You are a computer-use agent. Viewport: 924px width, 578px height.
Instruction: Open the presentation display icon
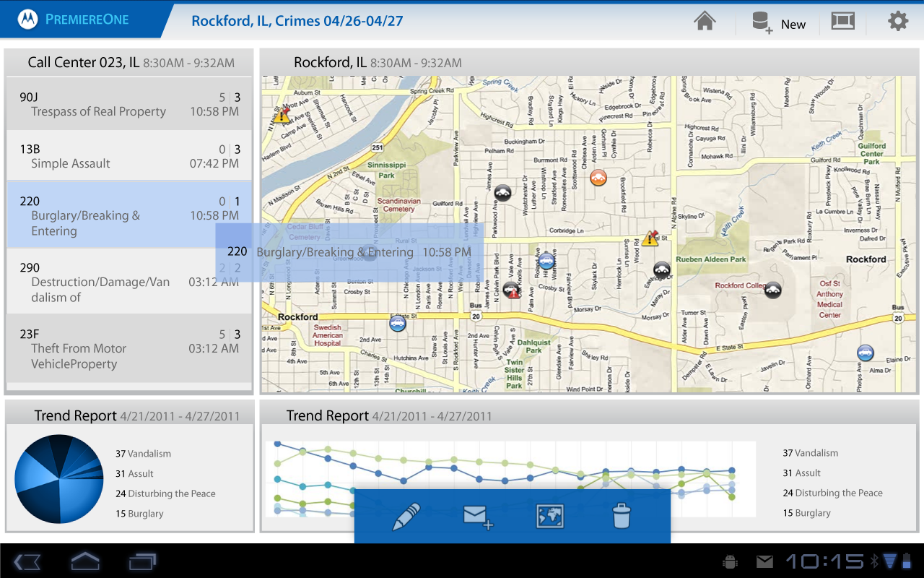click(842, 21)
